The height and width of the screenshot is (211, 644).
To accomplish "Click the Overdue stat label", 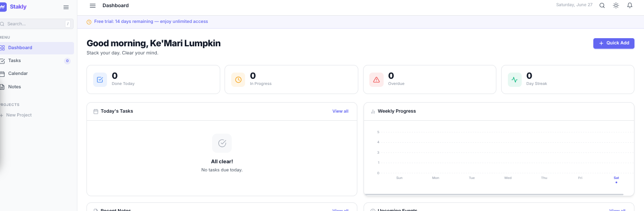I will pos(396,84).
